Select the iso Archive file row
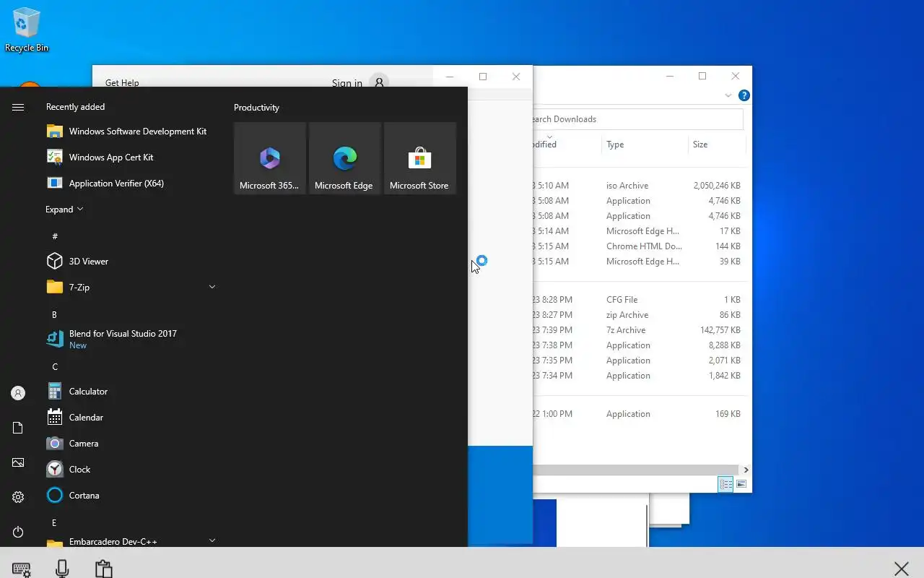The width and height of the screenshot is (924, 578). (x=639, y=186)
